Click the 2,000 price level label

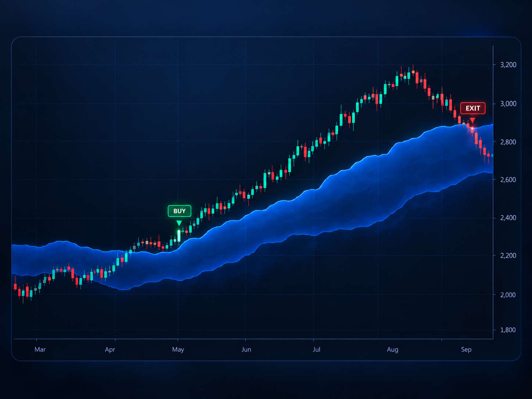[508, 295]
